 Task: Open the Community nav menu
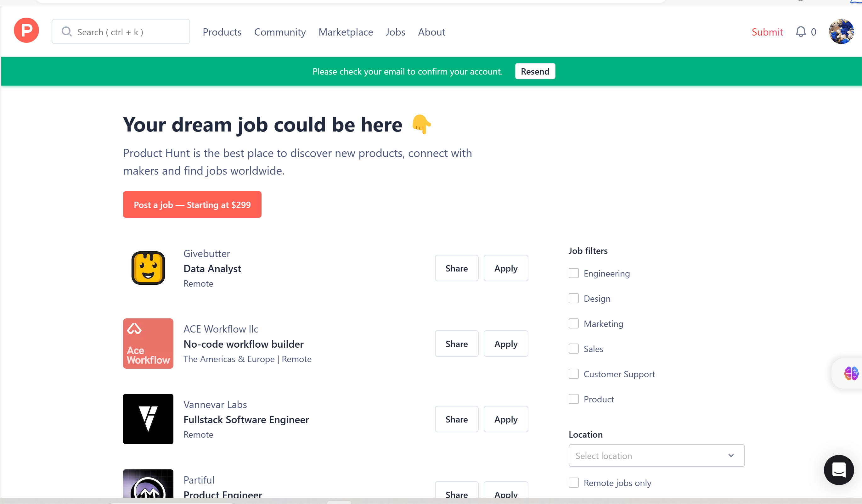(280, 32)
